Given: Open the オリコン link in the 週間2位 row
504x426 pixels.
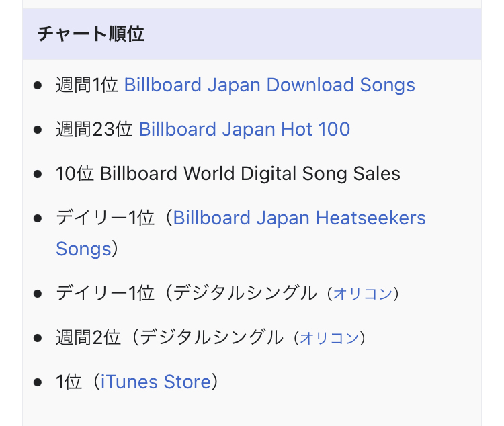Looking at the screenshot, I should [329, 338].
